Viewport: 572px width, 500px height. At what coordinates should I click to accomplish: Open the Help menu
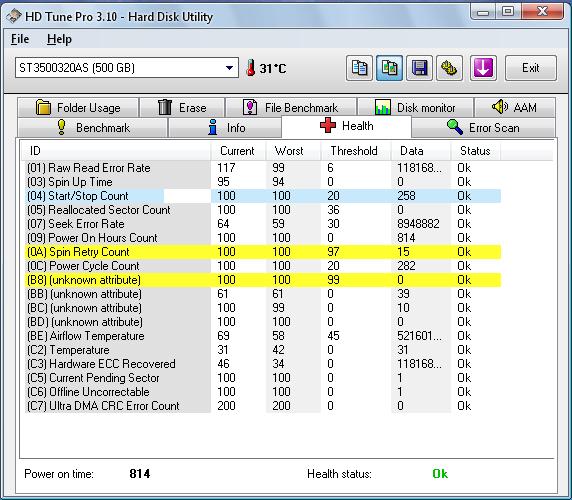[59, 39]
